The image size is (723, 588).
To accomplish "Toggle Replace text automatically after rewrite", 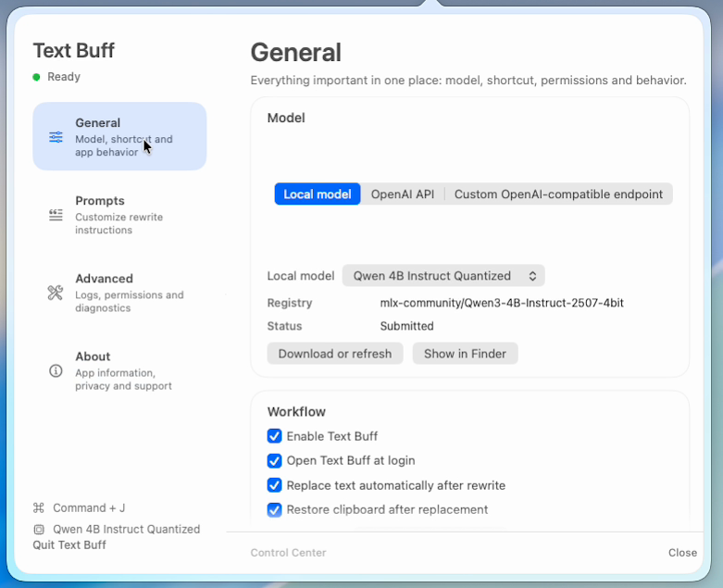I will click(x=274, y=485).
